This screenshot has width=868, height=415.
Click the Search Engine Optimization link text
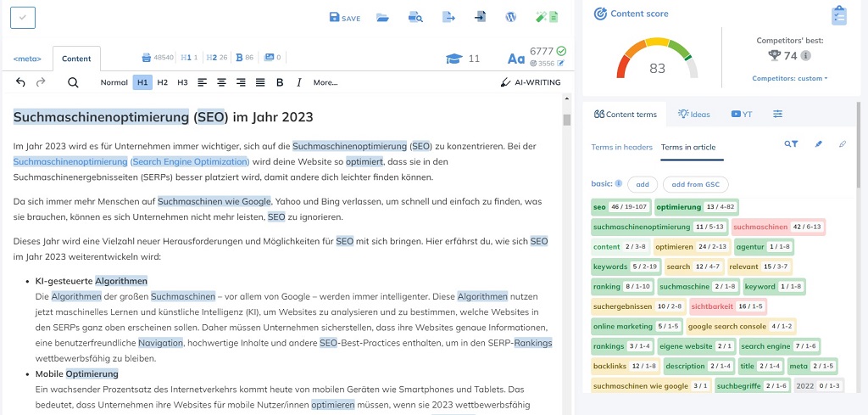tap(191, 162)
